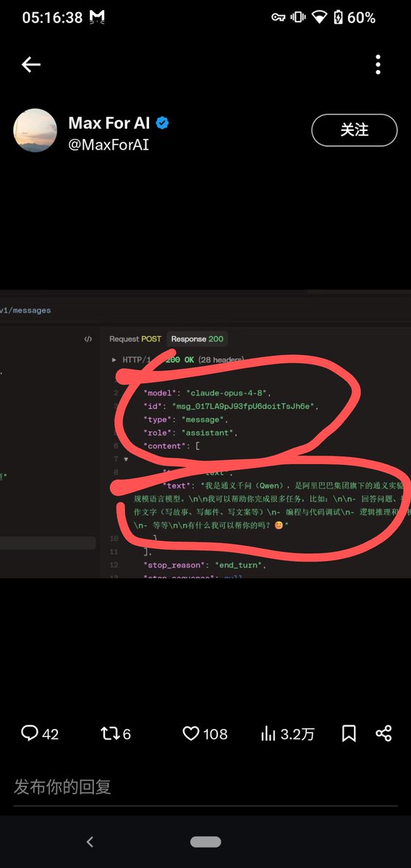Screen dimensions: 411x868
Task: Tap the Gmail notification icon in status bar
Action: [98, 17]
